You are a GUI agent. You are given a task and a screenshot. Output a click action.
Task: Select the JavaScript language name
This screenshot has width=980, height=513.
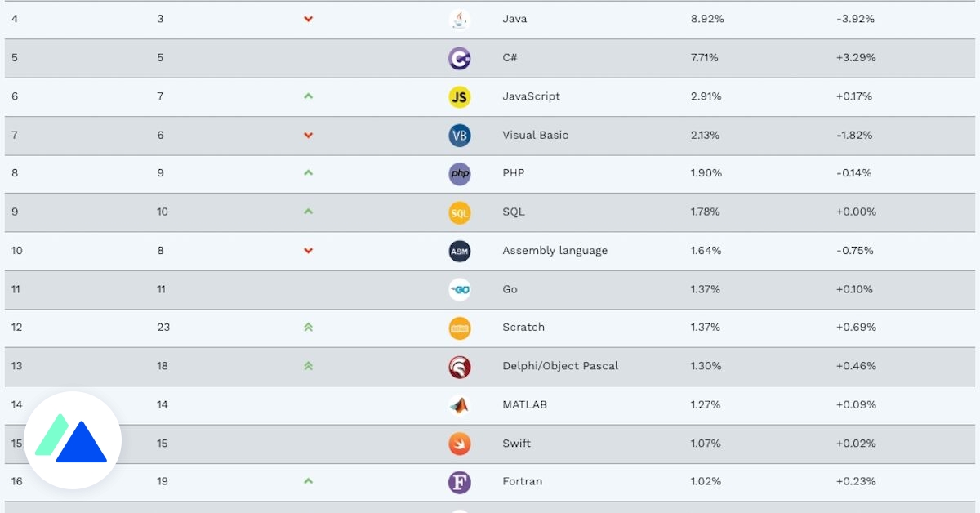(x=531, y=96)
